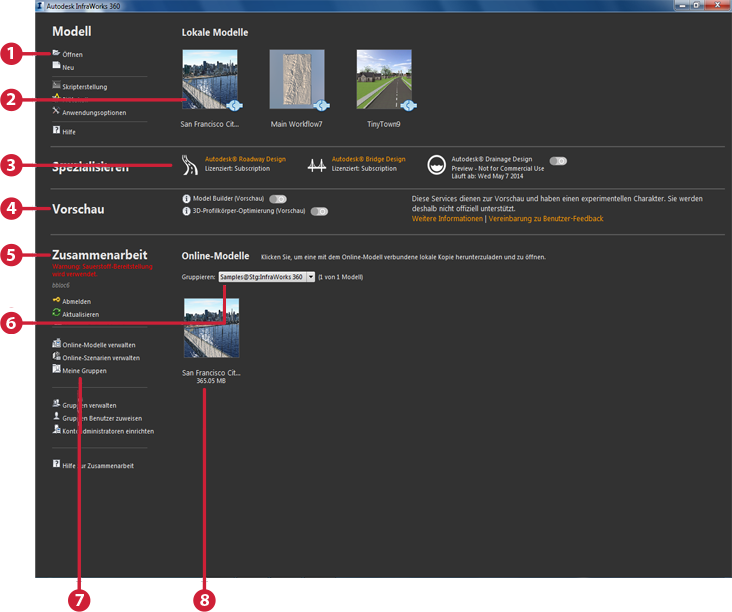Viewport: 732px width, 612px height.
Task: Click the info icon next to Model Builder
Action: pos(186,199)
